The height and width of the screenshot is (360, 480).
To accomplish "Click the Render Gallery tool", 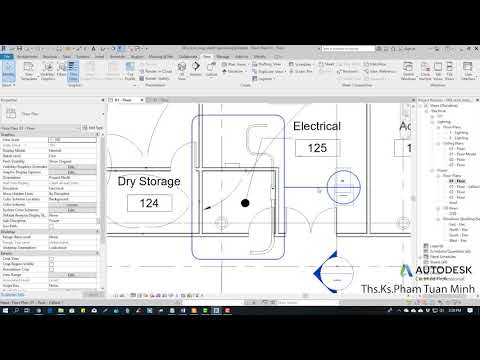I will click(155, 79).
